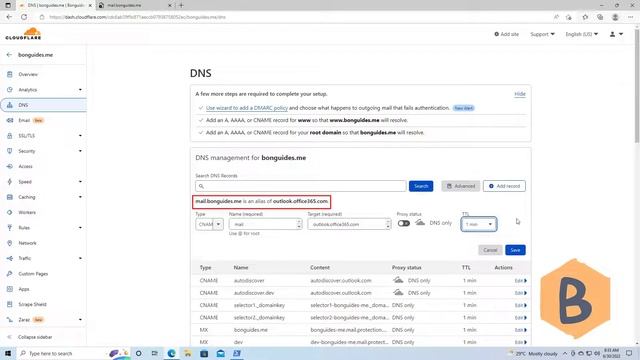Click the taskbar search box
Viewport: 640px width, 360px height.
61,353
